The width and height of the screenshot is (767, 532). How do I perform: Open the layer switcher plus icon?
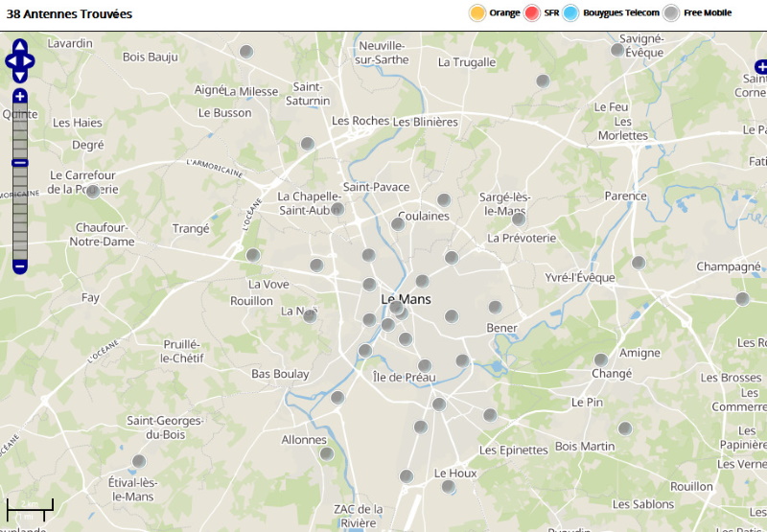[760, 66]
